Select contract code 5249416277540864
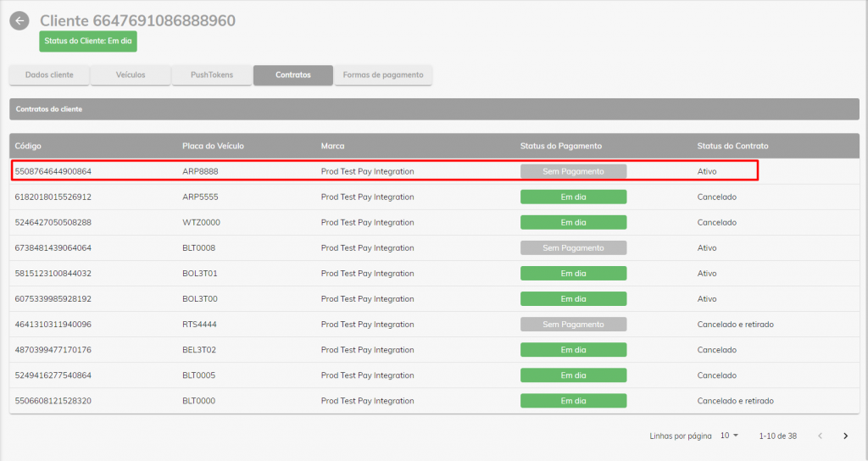 coord(53,375)
